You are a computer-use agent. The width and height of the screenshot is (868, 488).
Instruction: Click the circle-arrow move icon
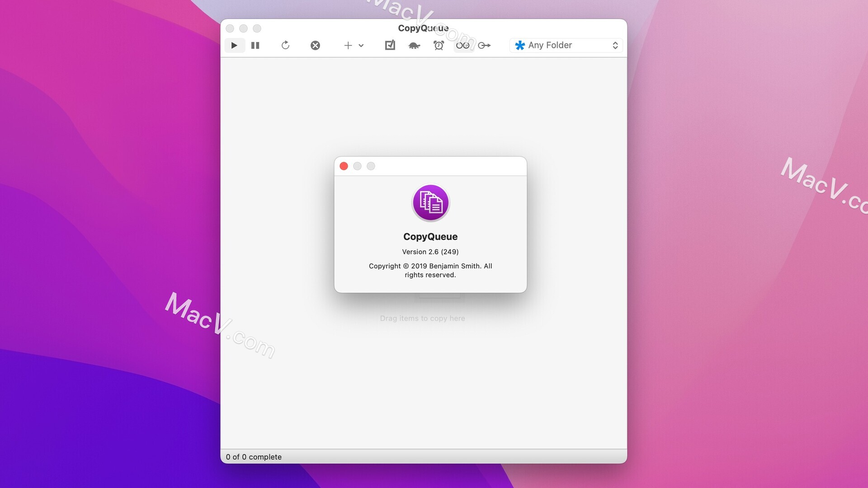pos(485,45)
